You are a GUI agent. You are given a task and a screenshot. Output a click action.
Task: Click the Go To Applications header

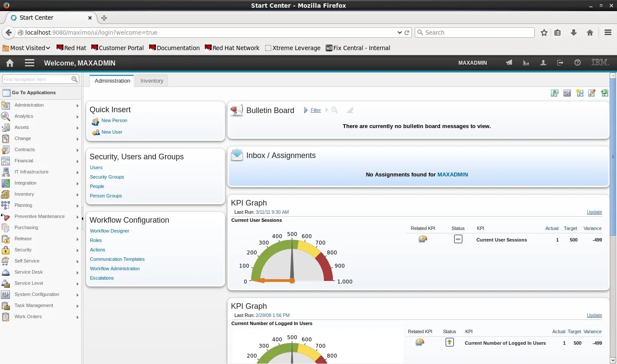(x=41, y=92)
